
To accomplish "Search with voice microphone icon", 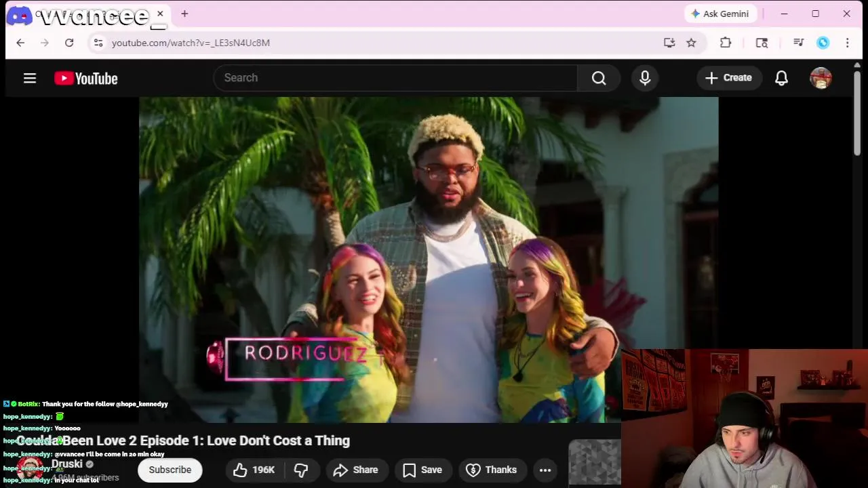I will click(x=645, y=78).
